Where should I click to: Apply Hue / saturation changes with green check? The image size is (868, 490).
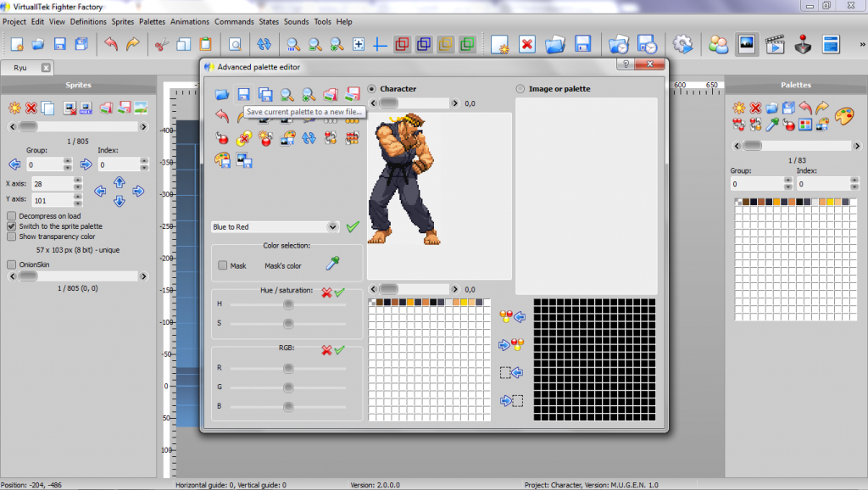click(339, 292)
